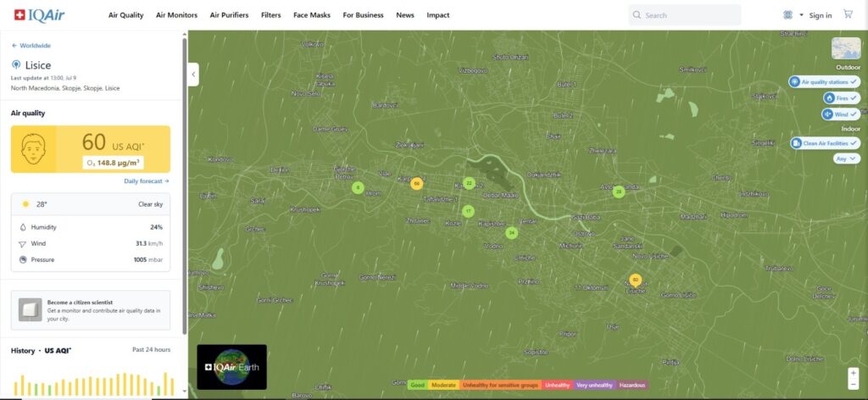This screenshot has width=868, height=400.
Task: Click the green station marker showing 24
Action: [x=511, y=232]
